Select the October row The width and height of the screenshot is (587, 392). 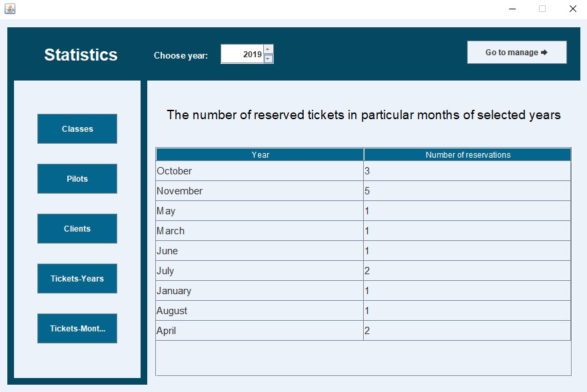pos(364,171)
